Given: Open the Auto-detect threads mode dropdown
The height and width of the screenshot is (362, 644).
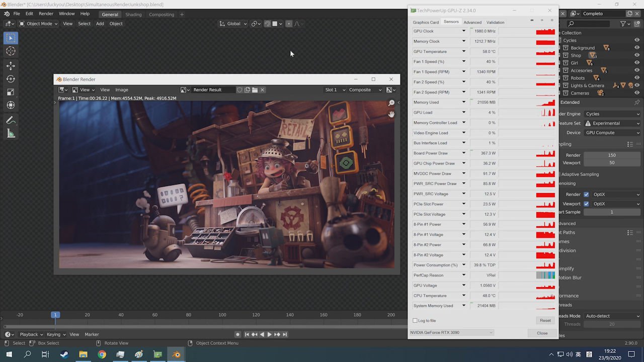Looking at the screenshot, I should pos(613,316).
